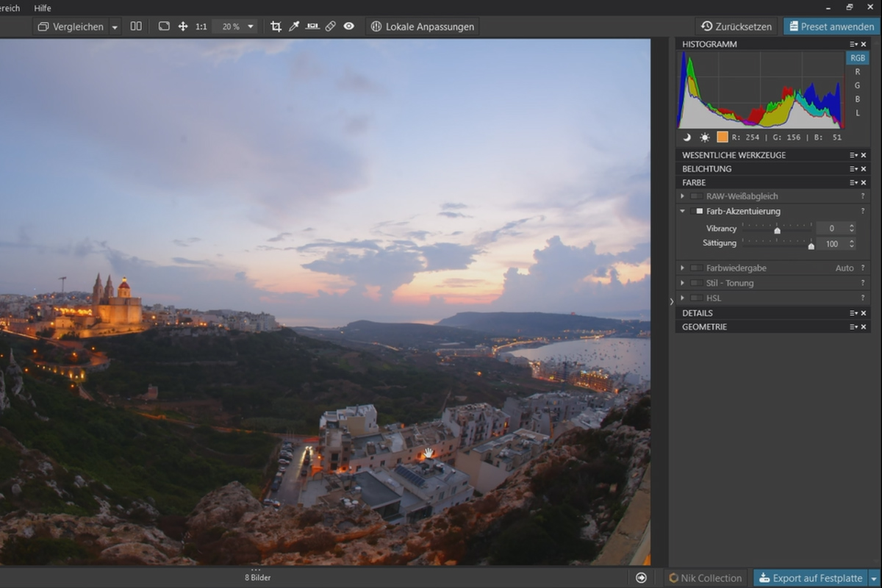Enable the HSL toggle
This screenshot has width=882, height=588.
696,298
